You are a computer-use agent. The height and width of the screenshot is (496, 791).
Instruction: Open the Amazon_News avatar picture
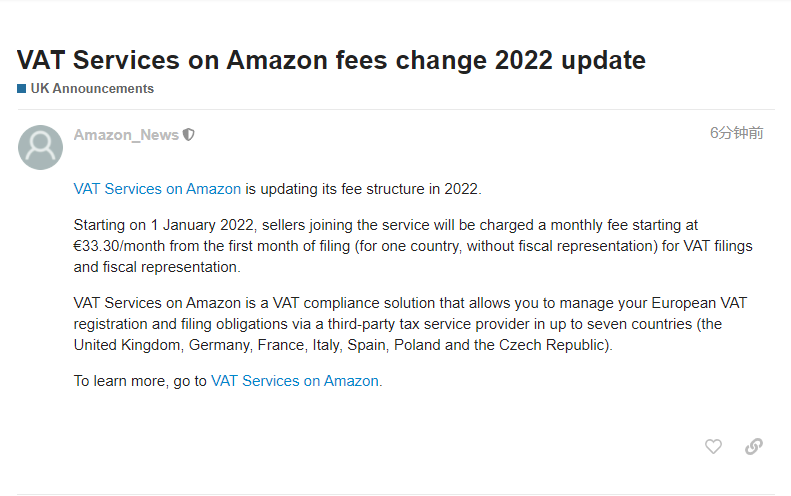coord(41,147)
